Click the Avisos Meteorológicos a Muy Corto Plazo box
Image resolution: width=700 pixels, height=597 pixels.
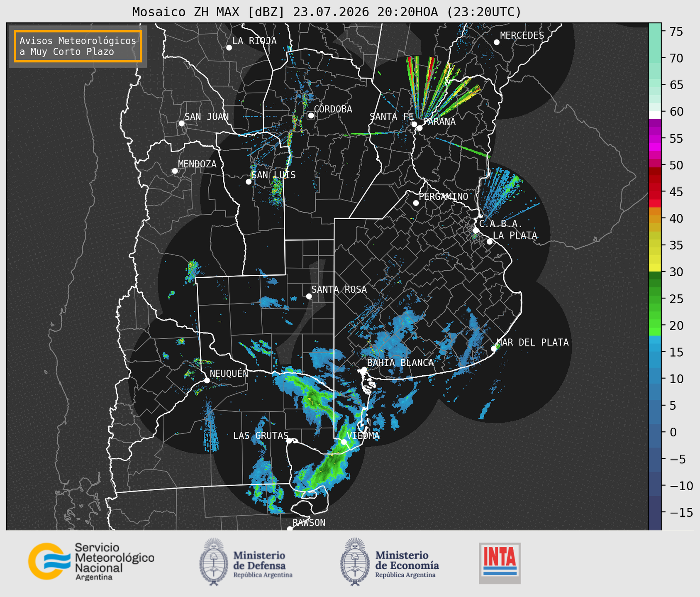point(78,46)
